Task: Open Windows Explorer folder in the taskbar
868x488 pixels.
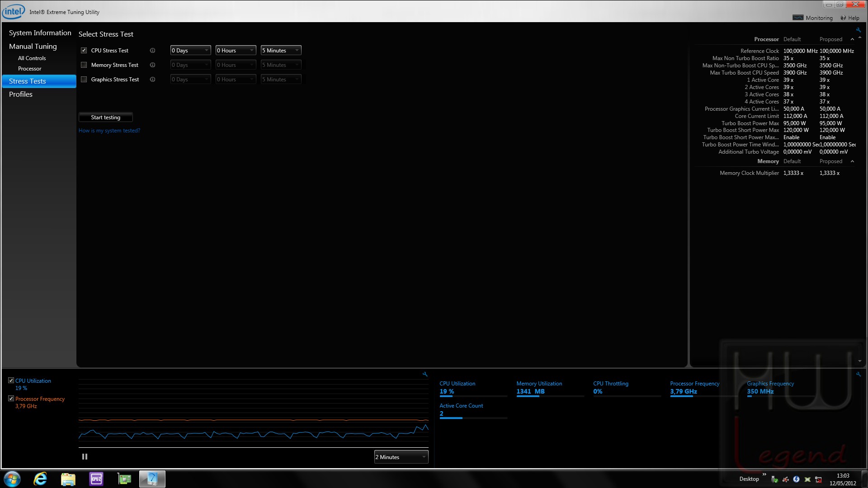Action: pyautogui.click(x=68, y=479)
